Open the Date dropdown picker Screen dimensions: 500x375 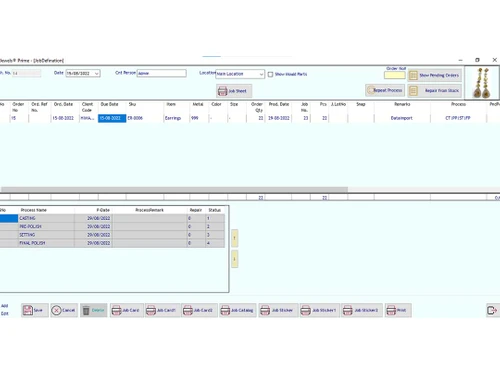[x=97, y=73]
